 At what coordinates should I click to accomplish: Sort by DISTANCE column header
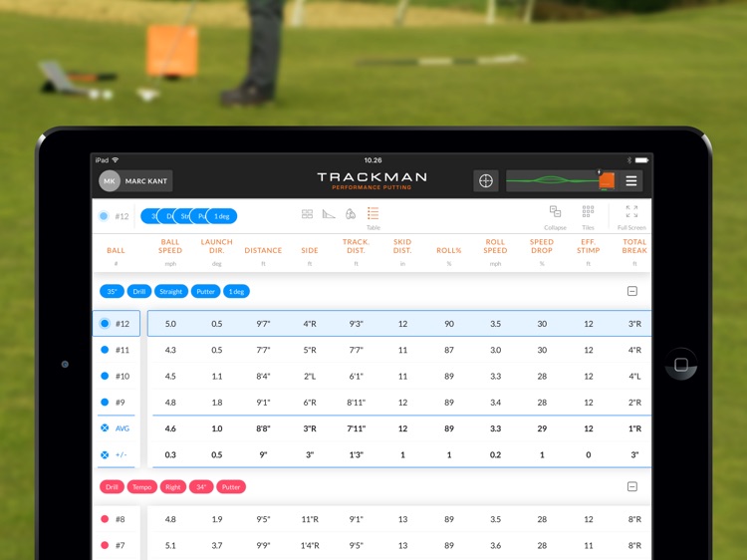click(x=263, y=250)
